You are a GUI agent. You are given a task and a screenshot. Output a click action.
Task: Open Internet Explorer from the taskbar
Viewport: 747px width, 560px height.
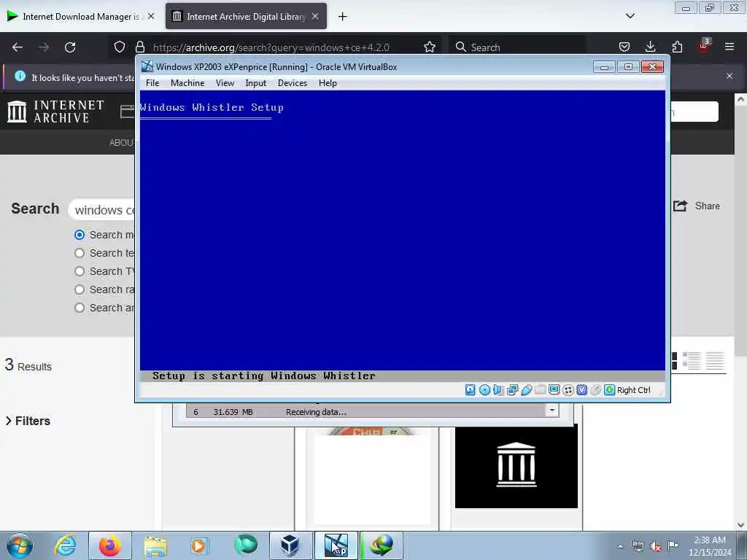coord(65,545)
